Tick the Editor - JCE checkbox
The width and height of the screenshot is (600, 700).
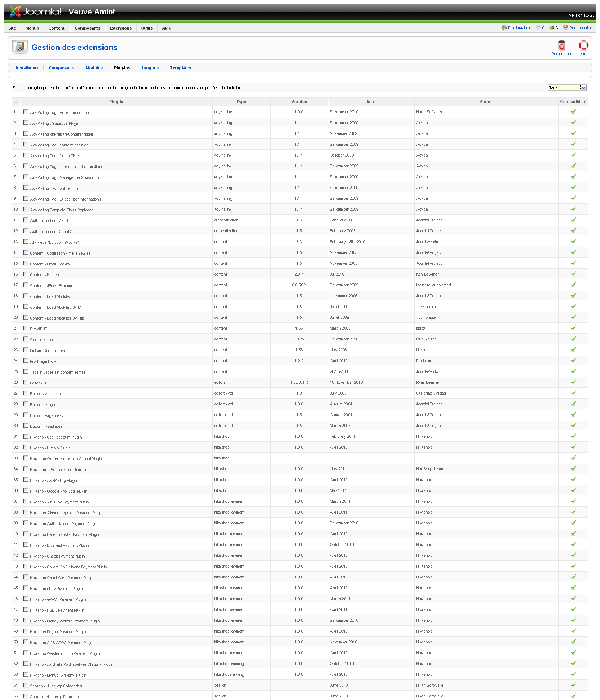pyautogui.click(x=26, y=382)
